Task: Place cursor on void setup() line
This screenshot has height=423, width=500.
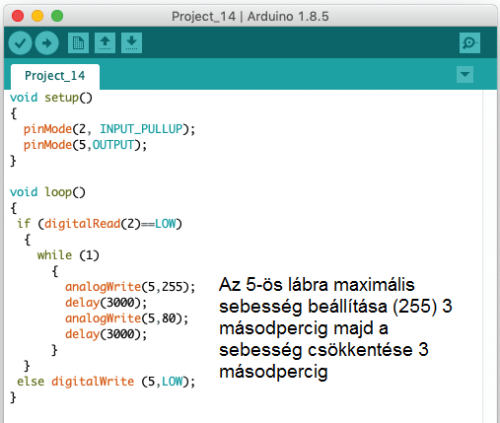Action: pyautogui.click(x=51, y=98)
